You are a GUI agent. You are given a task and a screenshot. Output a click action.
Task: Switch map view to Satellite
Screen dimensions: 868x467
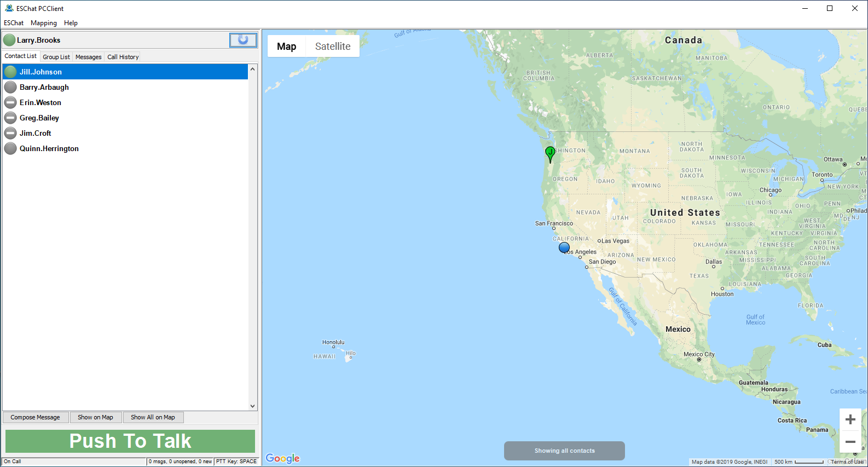(333, 47)
